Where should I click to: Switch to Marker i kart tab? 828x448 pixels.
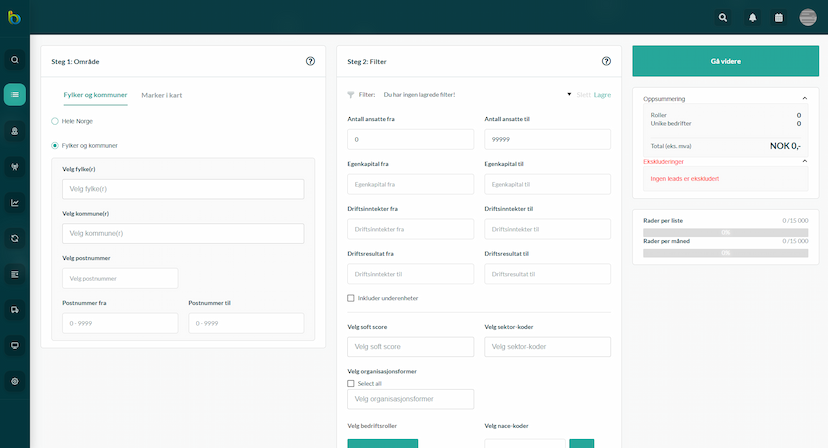[x=162, y=95]
